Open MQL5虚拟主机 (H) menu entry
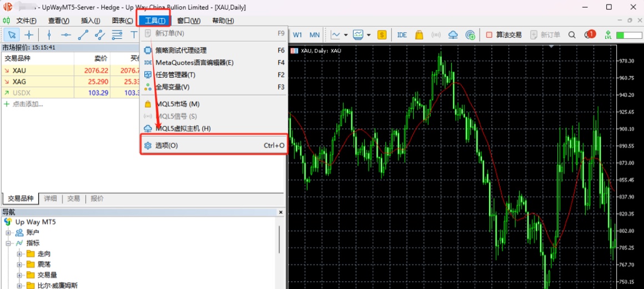This screenshot has width=644, height=289. (214, 128)
